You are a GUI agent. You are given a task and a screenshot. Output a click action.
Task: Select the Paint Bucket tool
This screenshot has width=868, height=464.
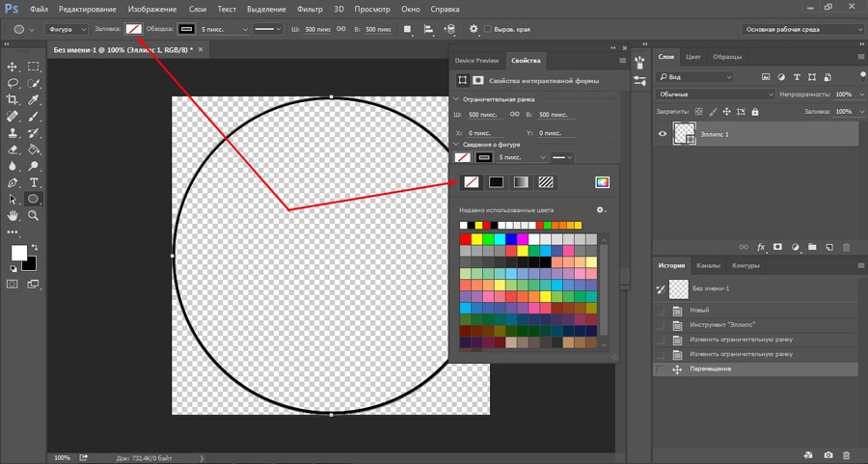point(33,150)
